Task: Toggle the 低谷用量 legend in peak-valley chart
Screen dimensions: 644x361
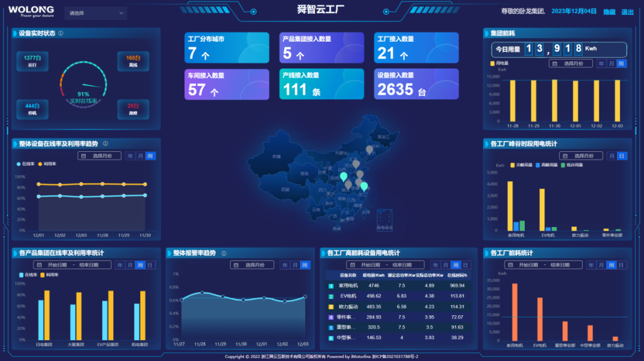Action: tap(563, 165)
